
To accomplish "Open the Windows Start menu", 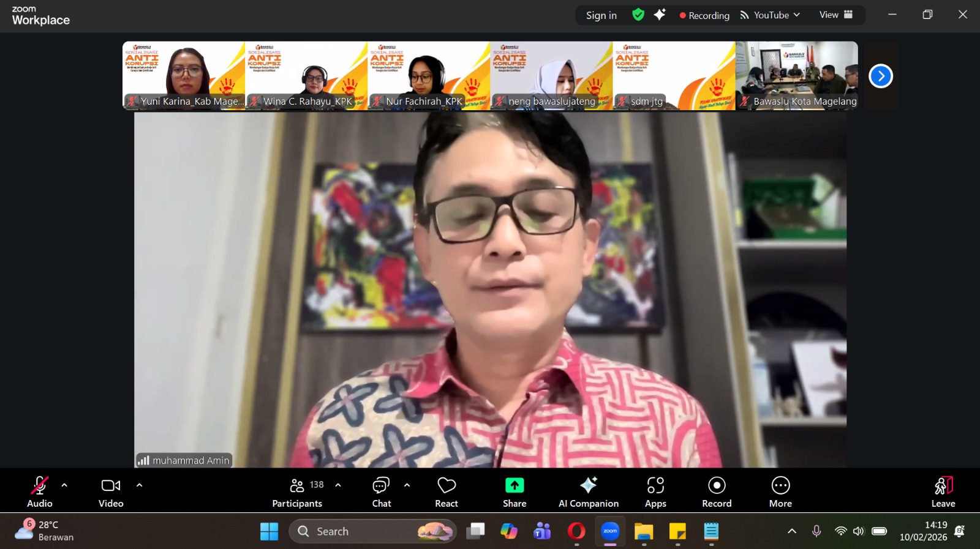I will tap(269, 531).
